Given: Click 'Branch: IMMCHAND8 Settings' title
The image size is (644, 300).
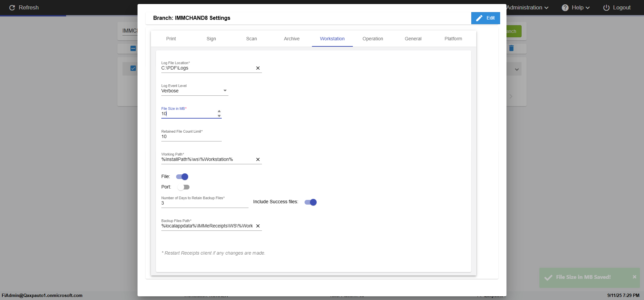Looking at the screenshot, I should coord(192,18).
